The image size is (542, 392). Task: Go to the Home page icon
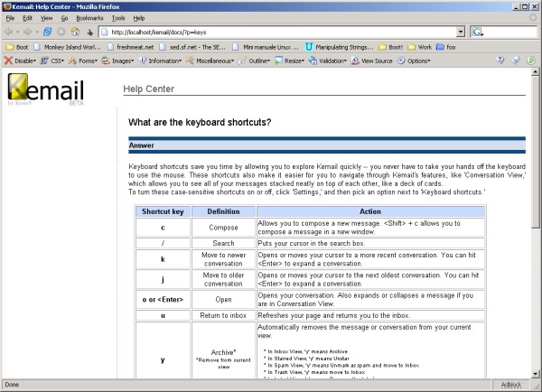tap(75, 33)
